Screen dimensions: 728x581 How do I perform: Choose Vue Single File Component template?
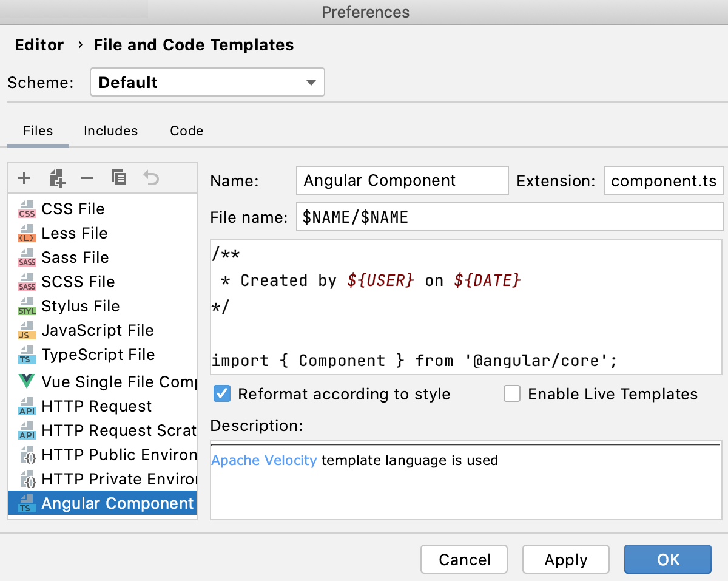coord(103,382)
